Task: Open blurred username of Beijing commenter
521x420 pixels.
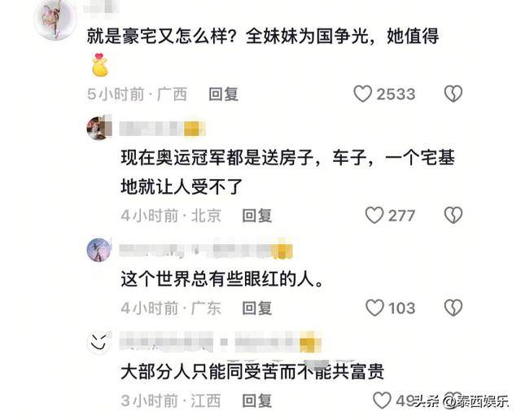Action: coord(162,129)
